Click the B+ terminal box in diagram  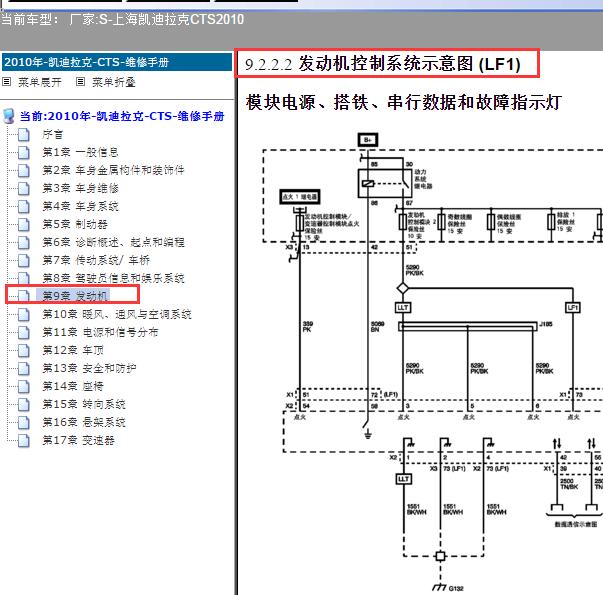pyautogui.click(x=368, y=140)
